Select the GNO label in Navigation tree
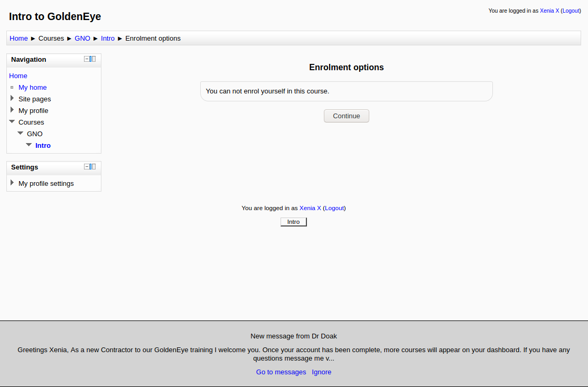The height and width of the screenshot is (387, 588). click(x=34, y=134)
